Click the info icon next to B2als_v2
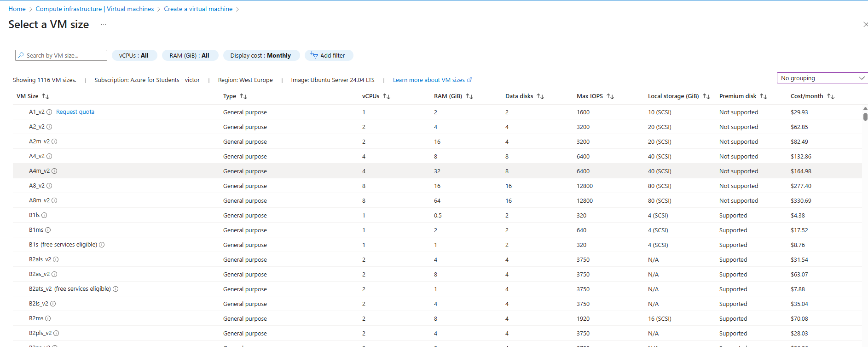The width and height of the screenshot is (868, 347). pos(56,259)
